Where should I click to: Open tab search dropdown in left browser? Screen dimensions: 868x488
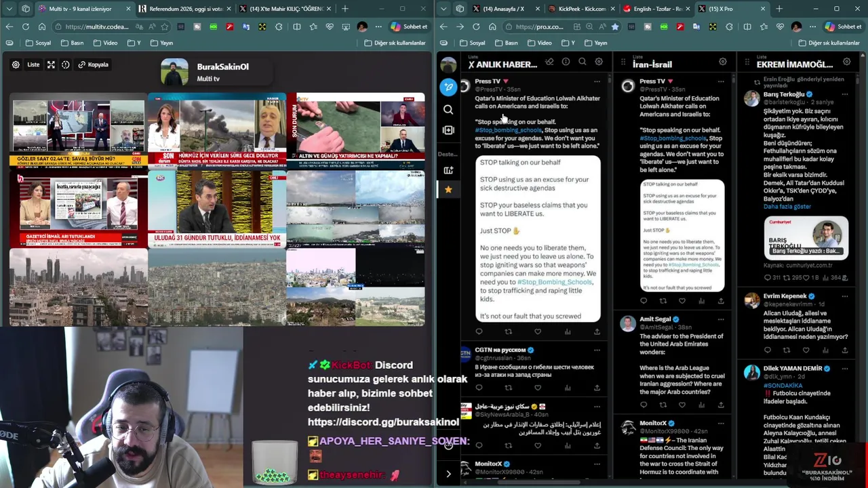(9, 9)
